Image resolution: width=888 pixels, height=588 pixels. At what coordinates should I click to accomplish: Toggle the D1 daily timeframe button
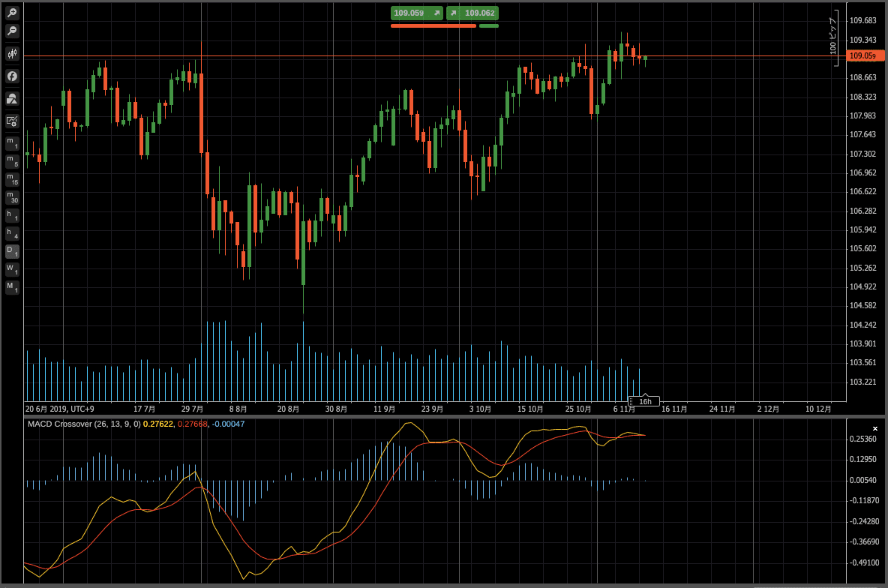(x=12, y=251)
